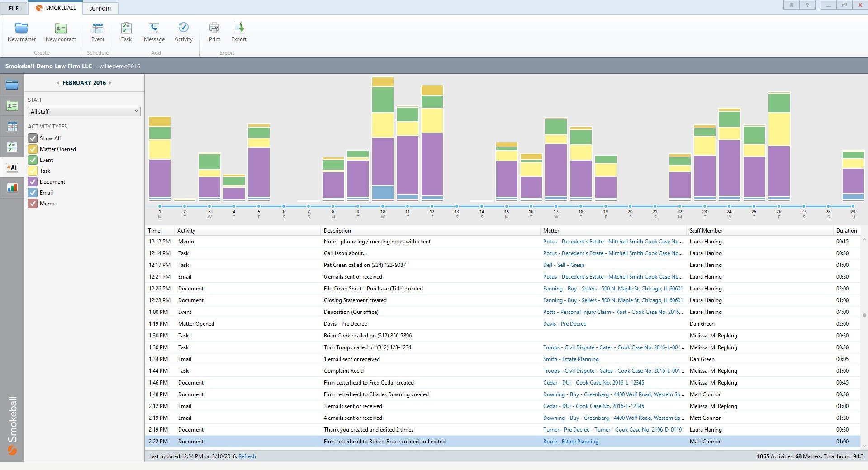Refresh the last updated data

pos(247,456)
